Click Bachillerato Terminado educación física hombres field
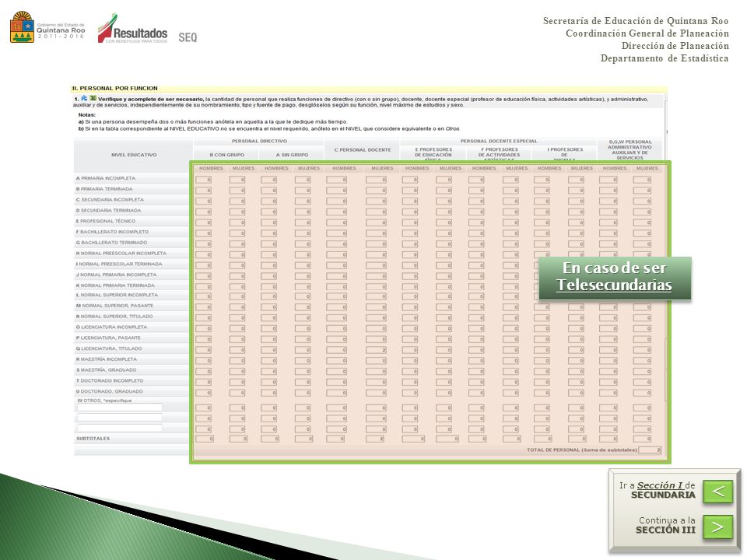The image size is (747, 560). tap(410, 243)
